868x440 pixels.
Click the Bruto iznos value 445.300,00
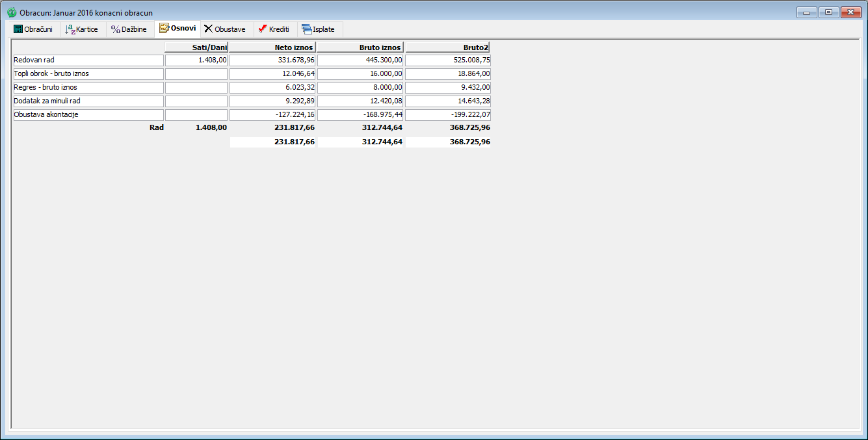click(x=360, y=60)
